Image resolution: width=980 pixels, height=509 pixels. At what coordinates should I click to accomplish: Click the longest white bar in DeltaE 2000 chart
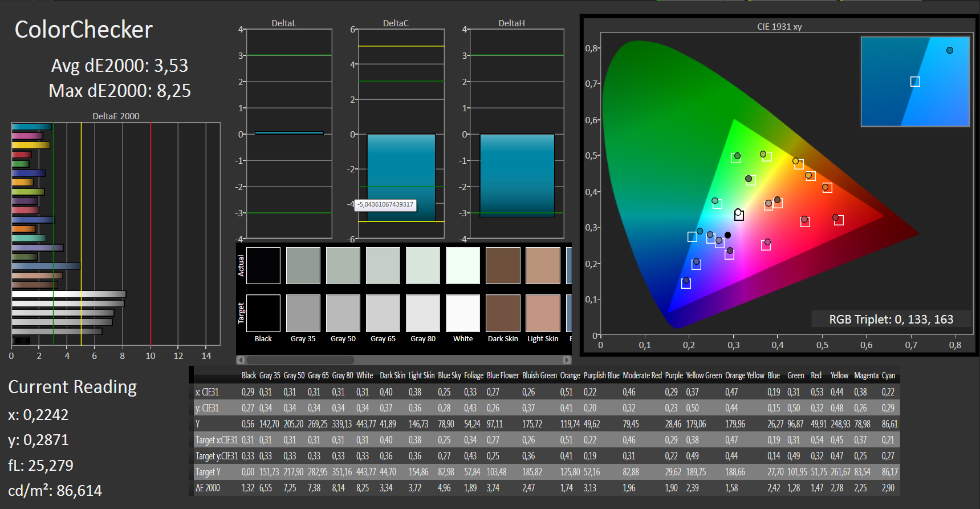(x=68, y=294)
